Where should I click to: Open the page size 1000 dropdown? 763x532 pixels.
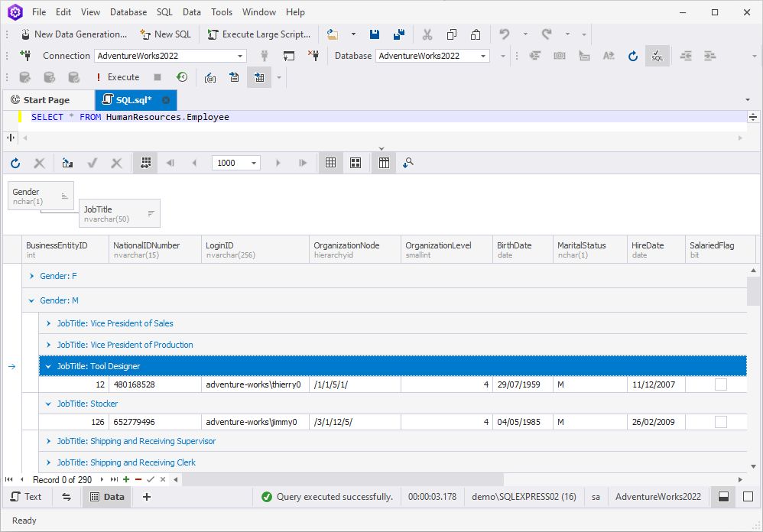(x=254, y=163)
